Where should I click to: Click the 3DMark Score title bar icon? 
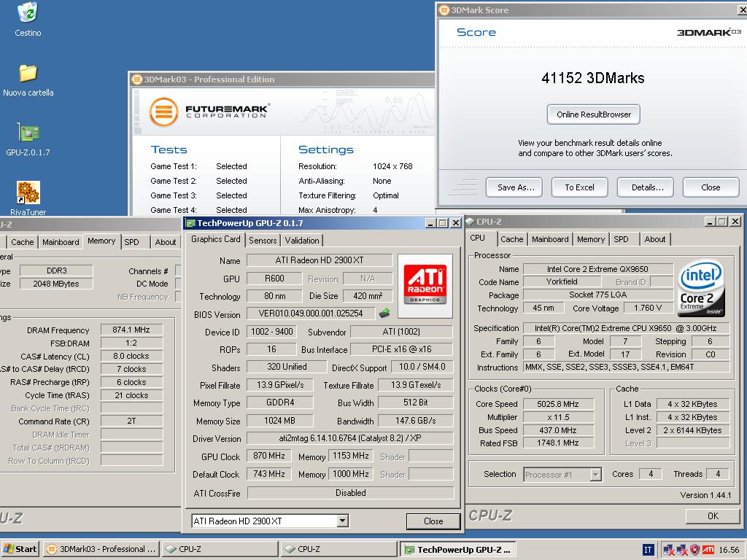coord(444,10)
